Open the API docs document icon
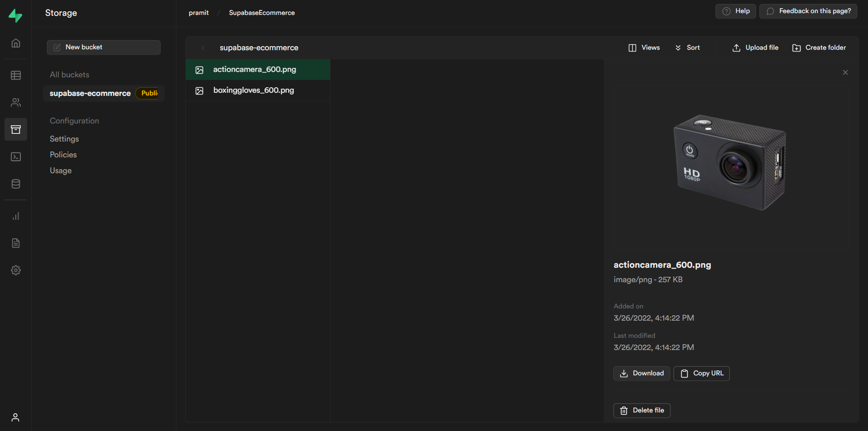Viewport: 868px width, 431px height. coord(16,243)
